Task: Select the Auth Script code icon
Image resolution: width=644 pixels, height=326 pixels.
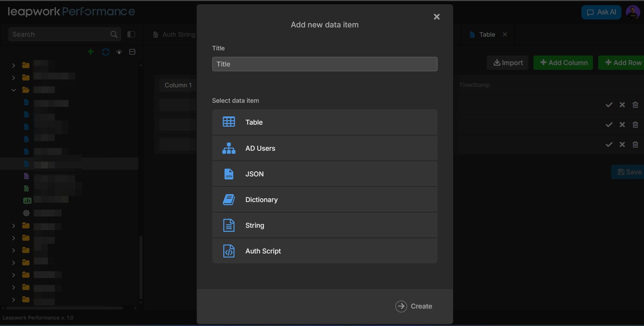Action: click(x=229, y=251)
